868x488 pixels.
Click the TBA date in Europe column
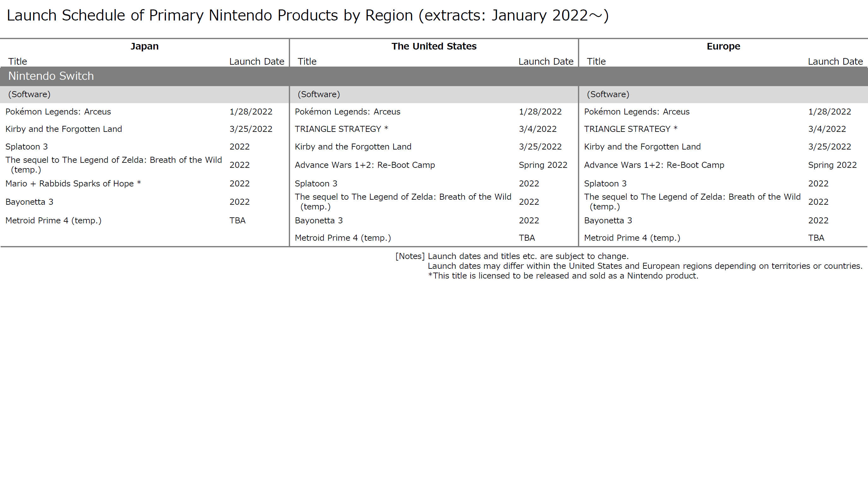point(816,238)
